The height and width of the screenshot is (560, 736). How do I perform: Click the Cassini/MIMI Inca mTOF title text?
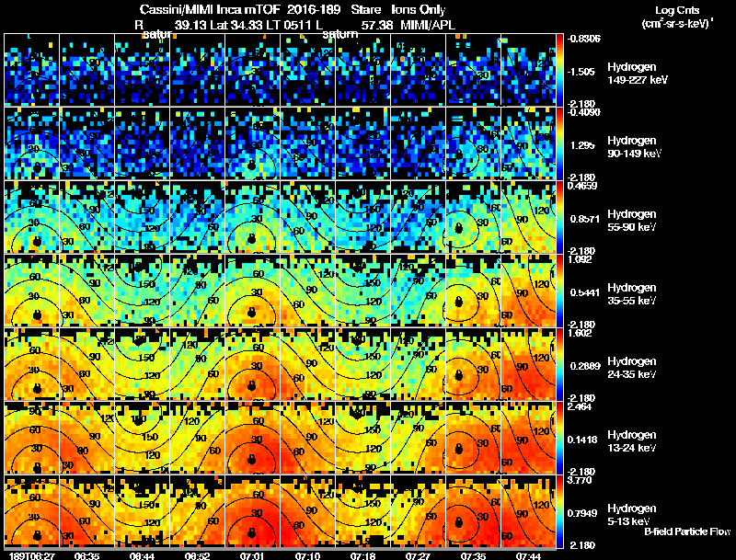click(210, 9)
